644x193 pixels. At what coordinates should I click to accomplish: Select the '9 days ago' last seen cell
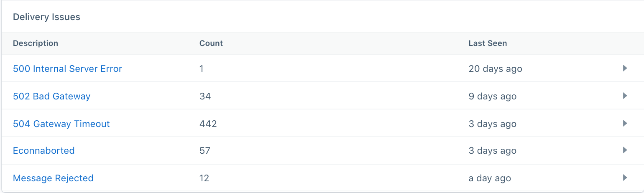(x=493, y=96)
